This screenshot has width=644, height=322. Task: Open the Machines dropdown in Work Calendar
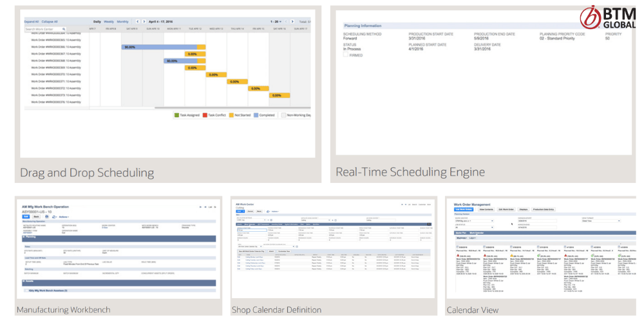[x=462, y=238]
